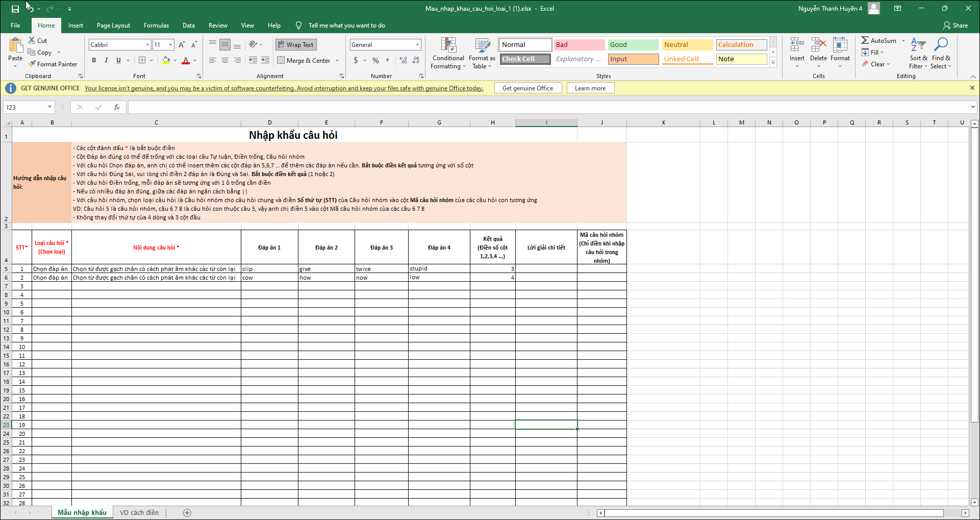Open the Find & Select magnifier
Viewport: 980px width, 520px height.
[x=941, y=46]
